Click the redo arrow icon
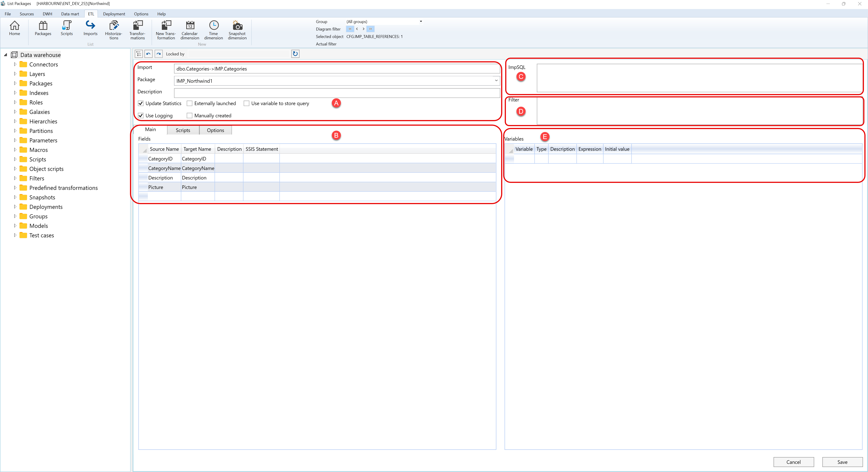Viewport: 868px width, 472px height. coord(159,54)
